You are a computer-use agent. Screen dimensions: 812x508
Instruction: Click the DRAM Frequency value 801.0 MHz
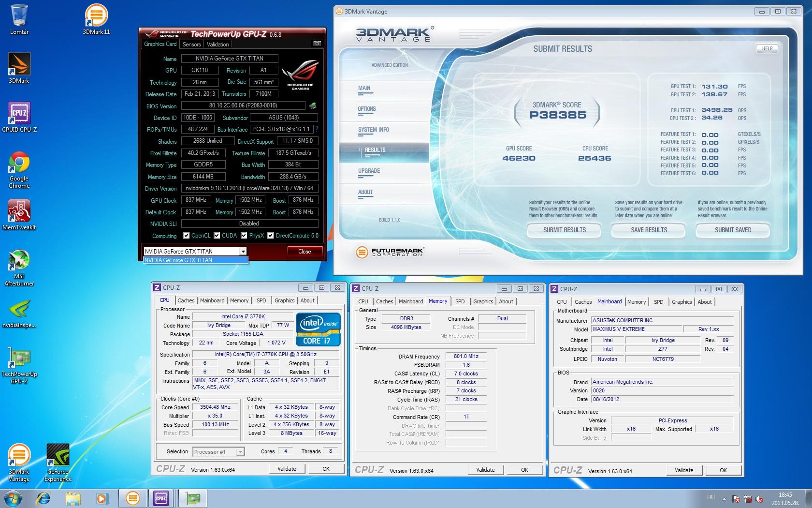pyautogui.click(x=466, y=356)
